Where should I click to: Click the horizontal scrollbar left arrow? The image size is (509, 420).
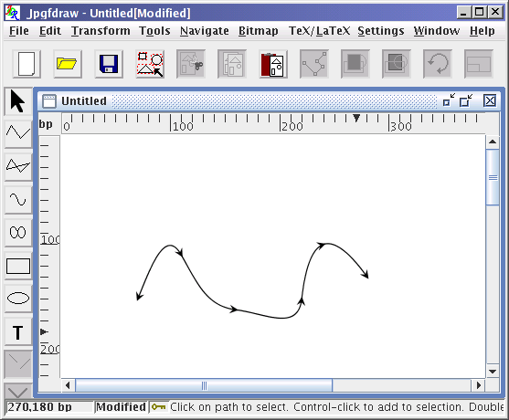(x=68, y=385)
